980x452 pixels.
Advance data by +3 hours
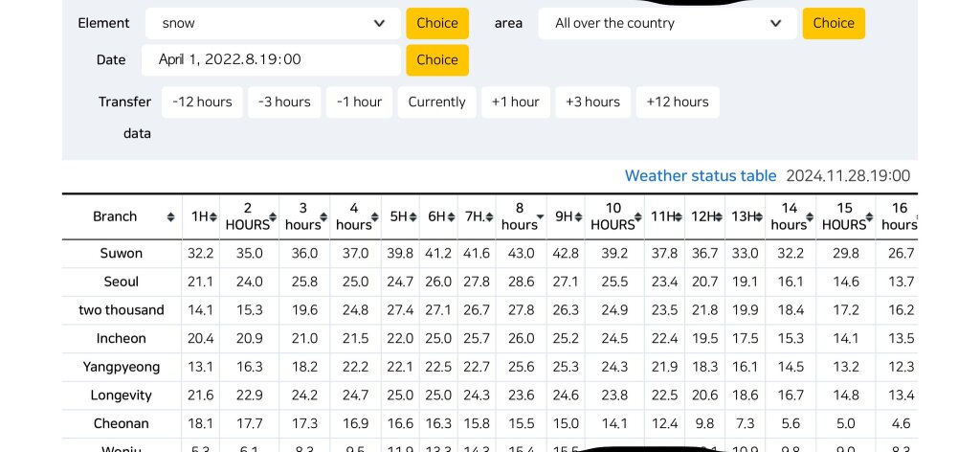pyautogui.click(x=592, y=102)
